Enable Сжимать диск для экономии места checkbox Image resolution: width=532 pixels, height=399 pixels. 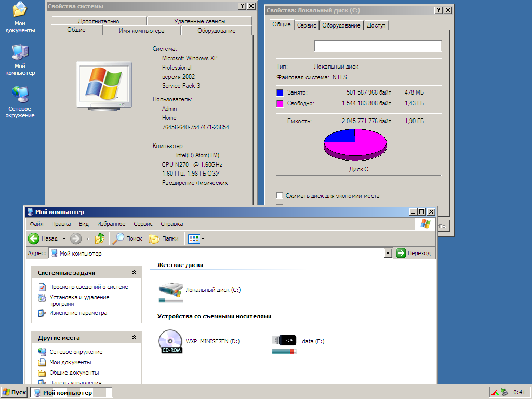pos(280,195)
